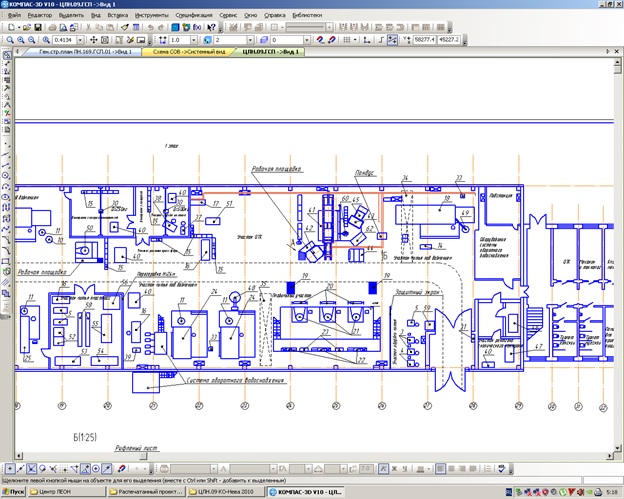Viewport: 624px width, 499px height.
Task: Select the ЦЛН.09.ГСП ->Вид 1 tab
Action: click(271, 52)
